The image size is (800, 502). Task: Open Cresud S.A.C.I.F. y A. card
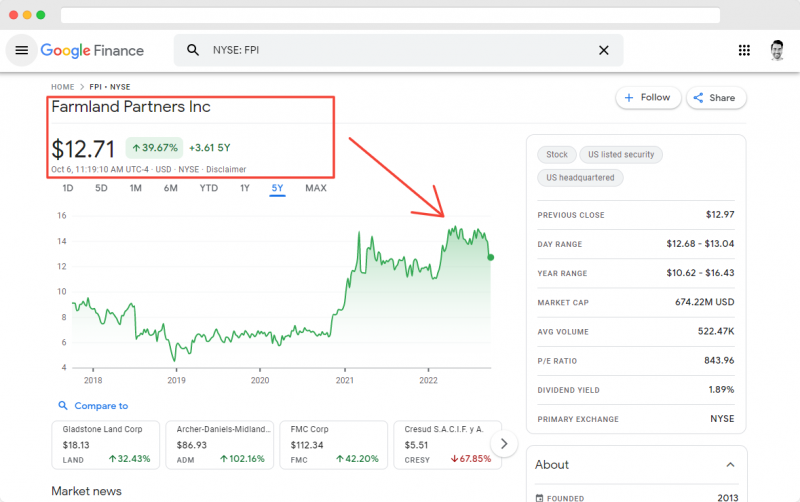pos(447,444)
